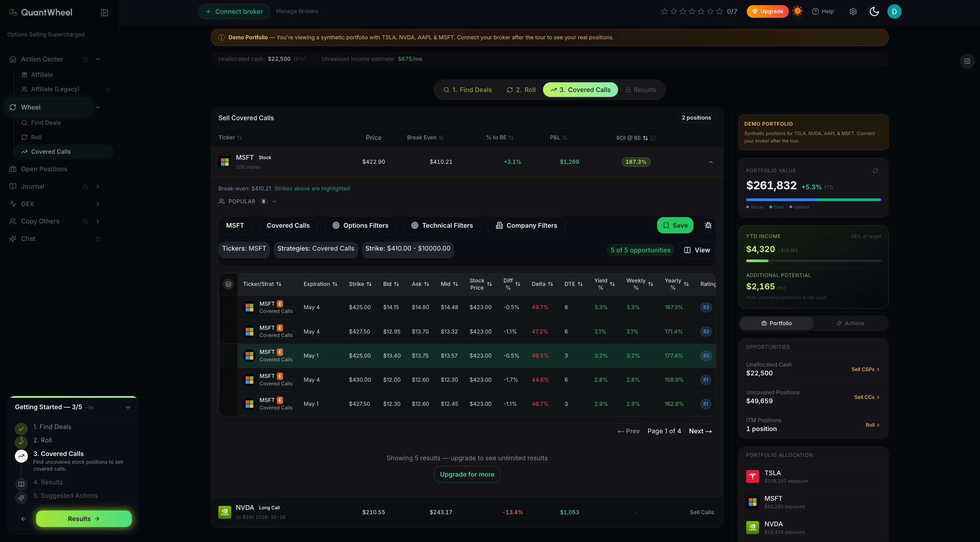Open Affiliate sidebar item
This screenshot has height=542, width=980.
click(42, 75)
